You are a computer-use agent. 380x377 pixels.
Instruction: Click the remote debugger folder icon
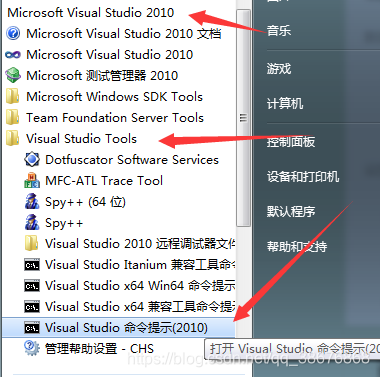click(32, 244)
